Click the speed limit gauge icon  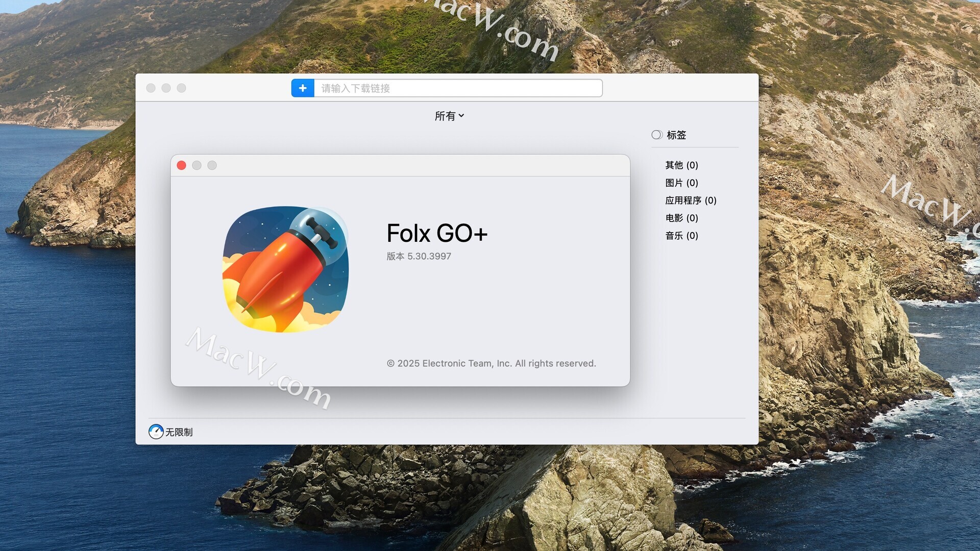click(x=156, y=432)
